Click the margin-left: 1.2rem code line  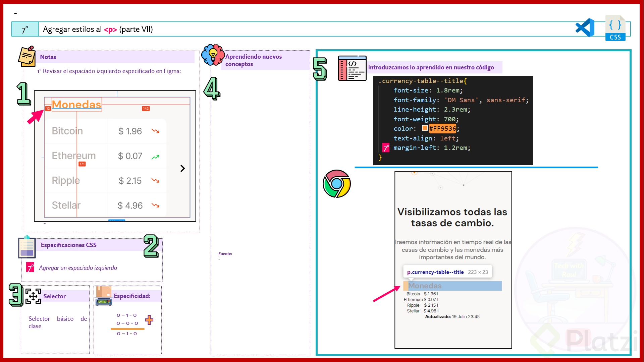click(x=432, y=147)
